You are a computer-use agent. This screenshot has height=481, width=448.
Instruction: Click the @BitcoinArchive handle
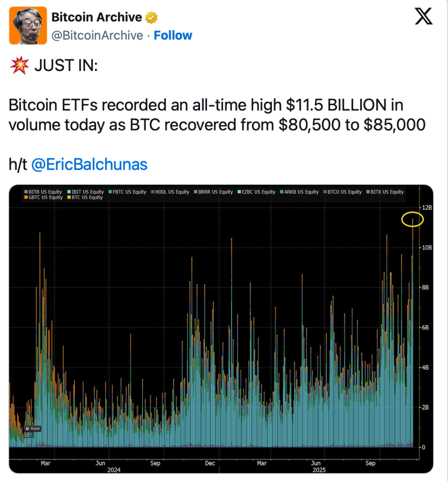[x=97, y=36]
